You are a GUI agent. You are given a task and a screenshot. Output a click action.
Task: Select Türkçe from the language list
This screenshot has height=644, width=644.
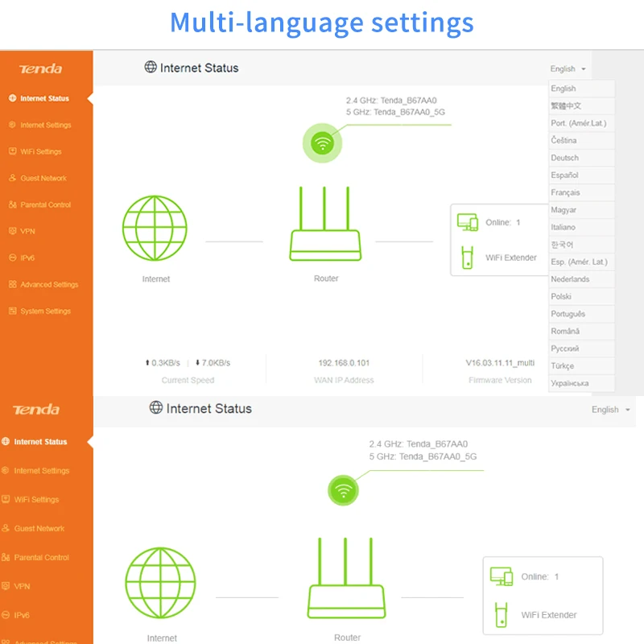(581, 365)
